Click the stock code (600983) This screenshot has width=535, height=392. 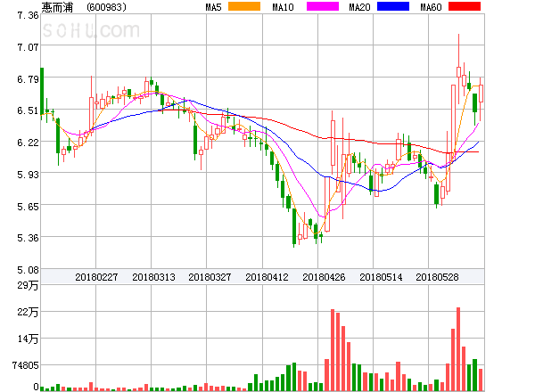(106, 7)
